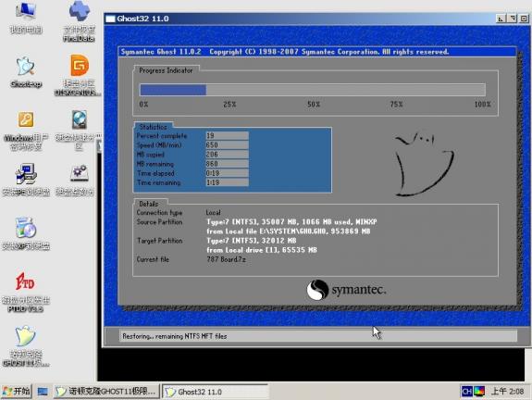Switch to the GHOST11 taskbar window button left of Ghost32 11.0
The width and height of the screenshot is (532, 400).
106,392
